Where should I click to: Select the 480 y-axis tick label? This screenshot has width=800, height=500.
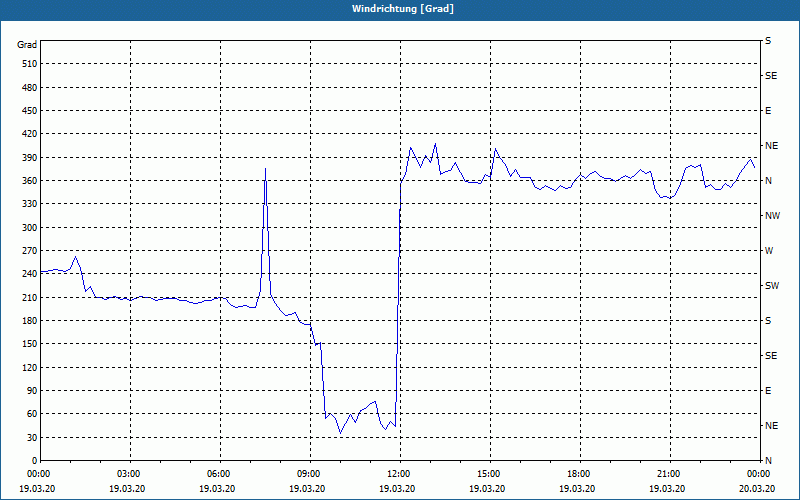30,87
